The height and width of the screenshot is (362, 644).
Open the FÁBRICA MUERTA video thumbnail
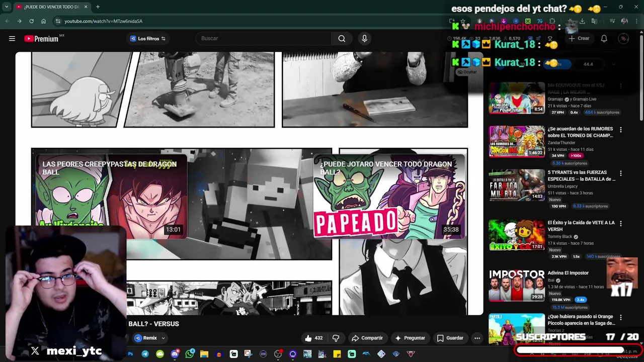coord(517,185)
